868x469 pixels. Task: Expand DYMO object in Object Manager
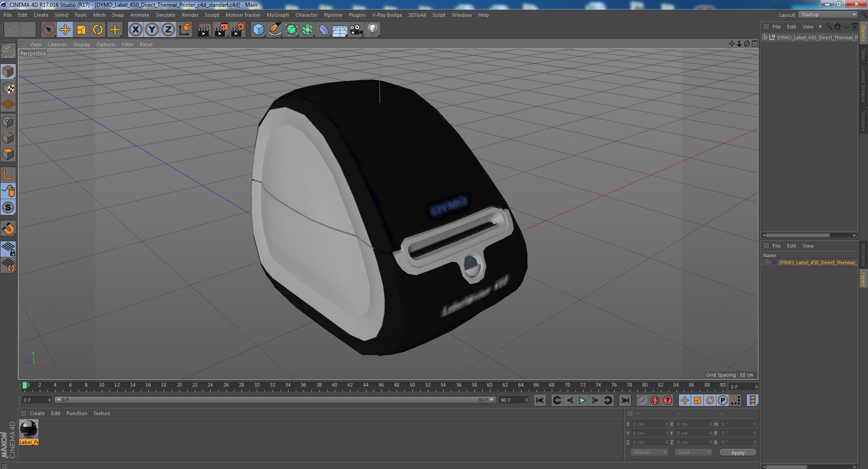pos(765,37)
